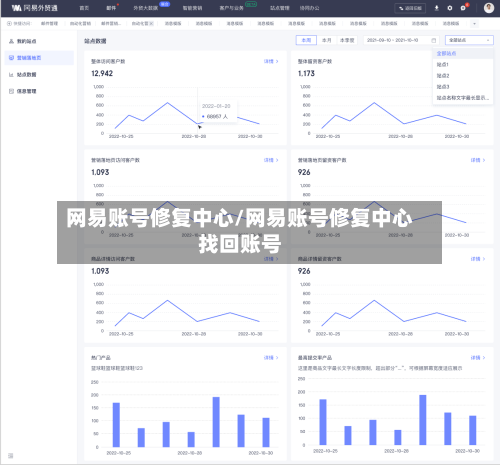Click the 返回旧版 button

tap(410, 8)
